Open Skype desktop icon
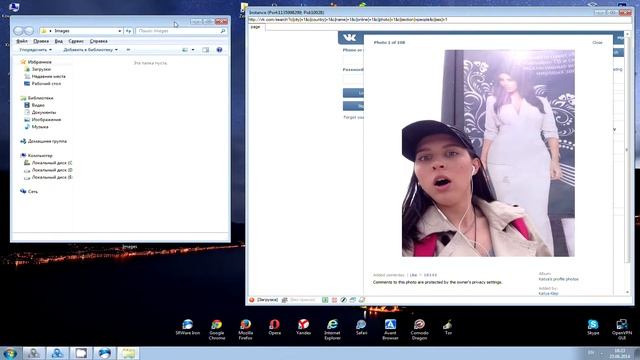Viewport: 640px width, 360px height. (x=593, y=328)
